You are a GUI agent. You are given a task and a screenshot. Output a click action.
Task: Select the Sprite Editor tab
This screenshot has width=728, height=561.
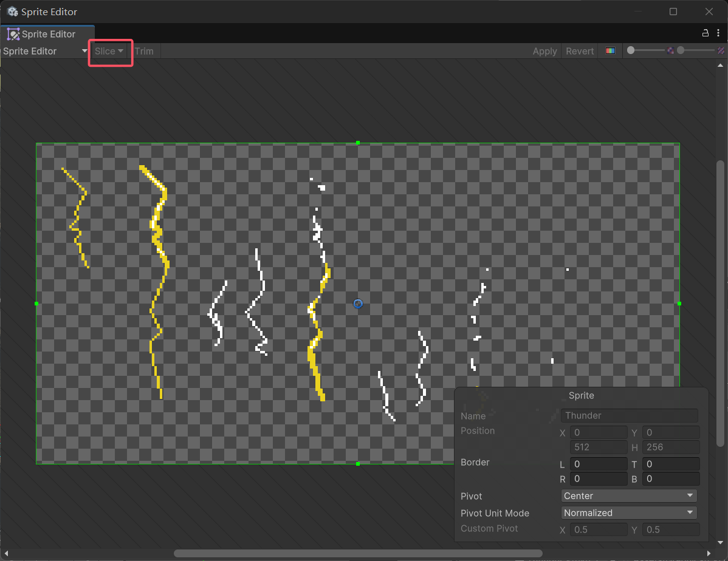(x=47, y=34)
